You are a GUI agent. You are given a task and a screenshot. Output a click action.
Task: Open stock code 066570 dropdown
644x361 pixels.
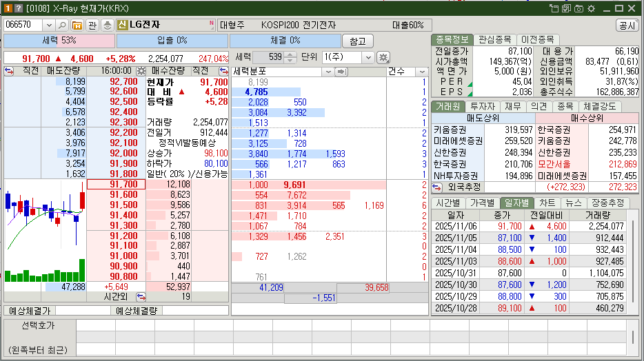(x=49, y=25)
